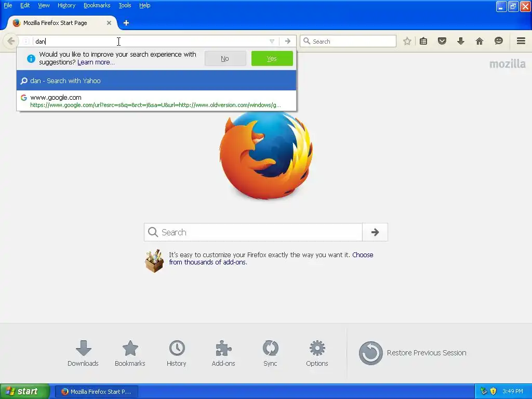Open the URL history dropdown arrow
The width and height of the screenshot is (532, 399).
tap(272, 42)
